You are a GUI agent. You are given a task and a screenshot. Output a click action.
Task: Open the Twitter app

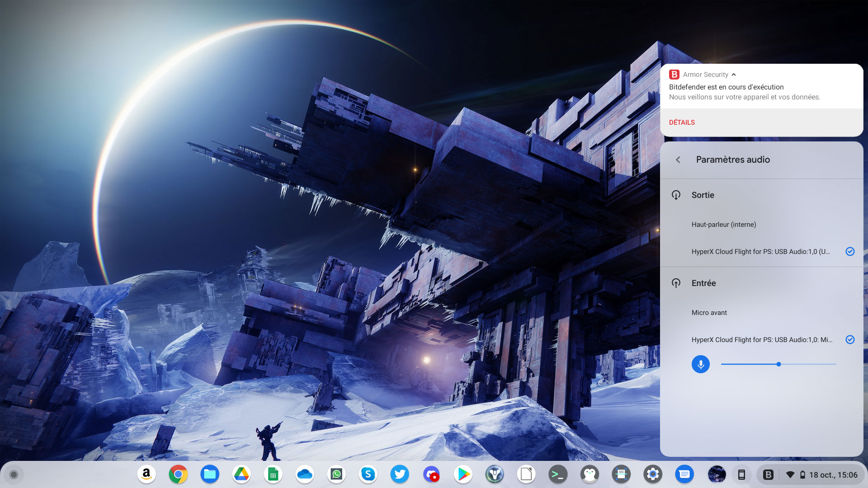(x=400, y=474)
